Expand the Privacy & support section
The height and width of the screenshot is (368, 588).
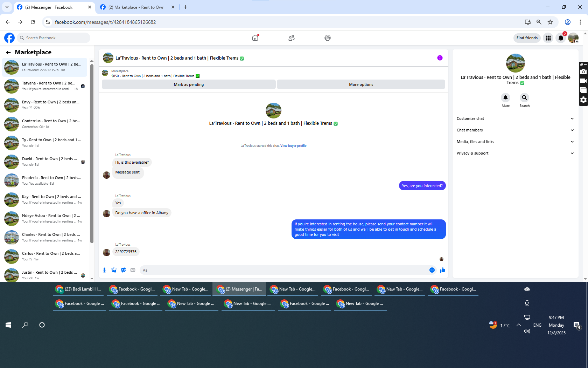[x=515, y=153]
